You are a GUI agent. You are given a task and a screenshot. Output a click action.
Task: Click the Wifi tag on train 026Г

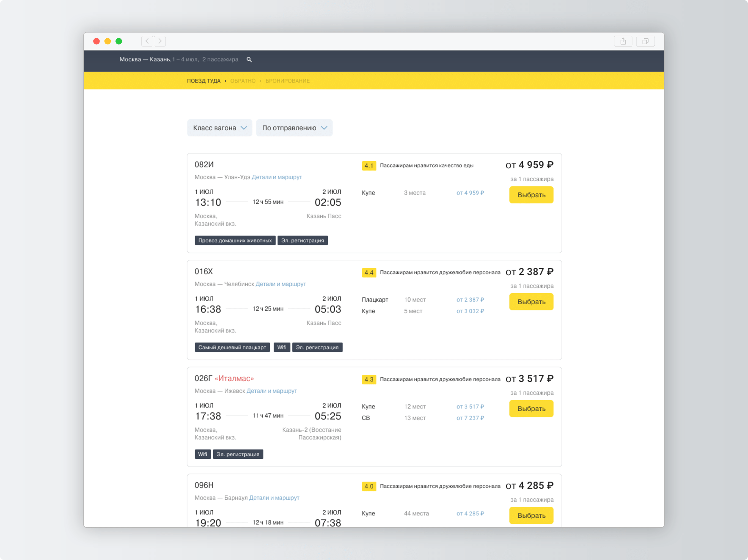click(203, 454)
